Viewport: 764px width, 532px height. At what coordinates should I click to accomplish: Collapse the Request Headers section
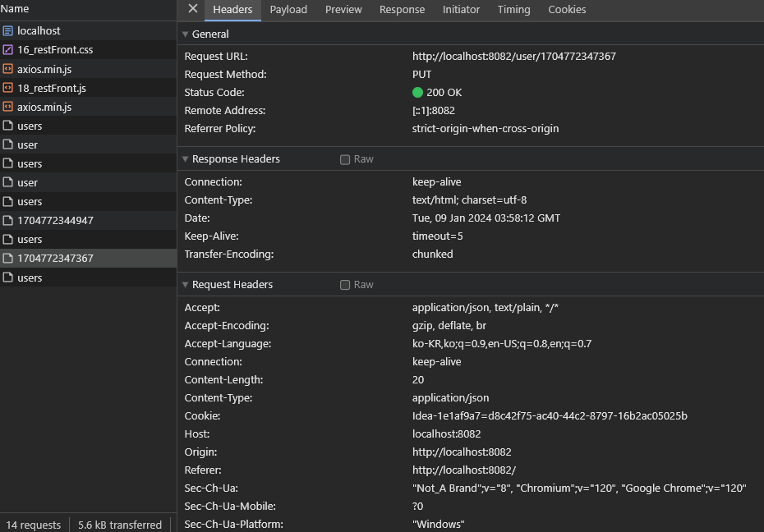[185, 285]
